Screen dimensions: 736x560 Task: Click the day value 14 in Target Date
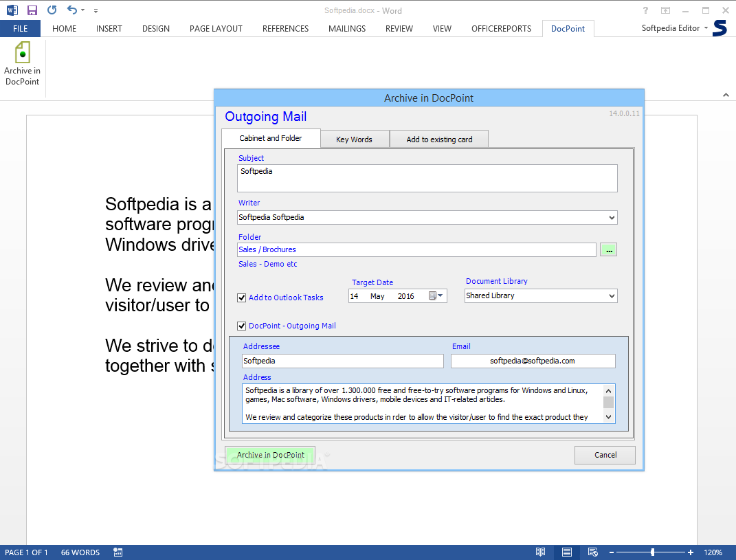[354, 296]
